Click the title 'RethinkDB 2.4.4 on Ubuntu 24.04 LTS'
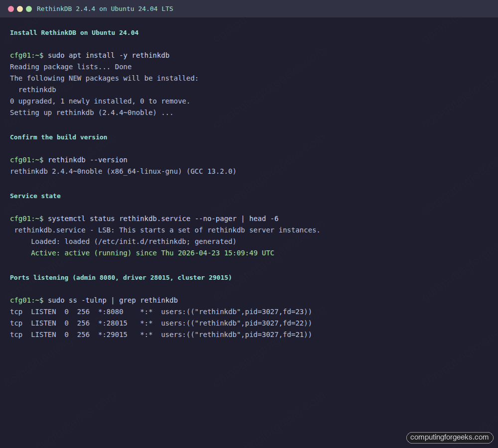498x448 pixels. (105, 9)
